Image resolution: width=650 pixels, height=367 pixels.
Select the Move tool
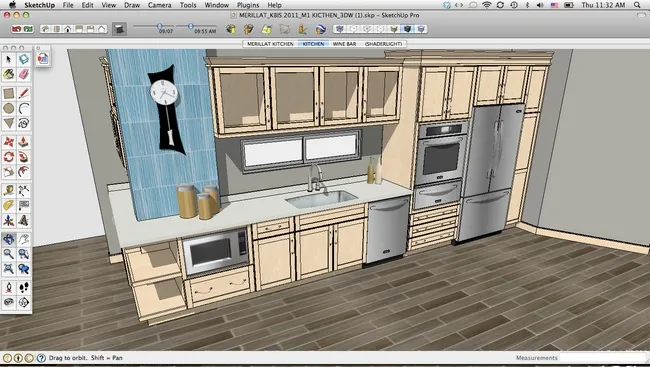[x=9, y=142]
